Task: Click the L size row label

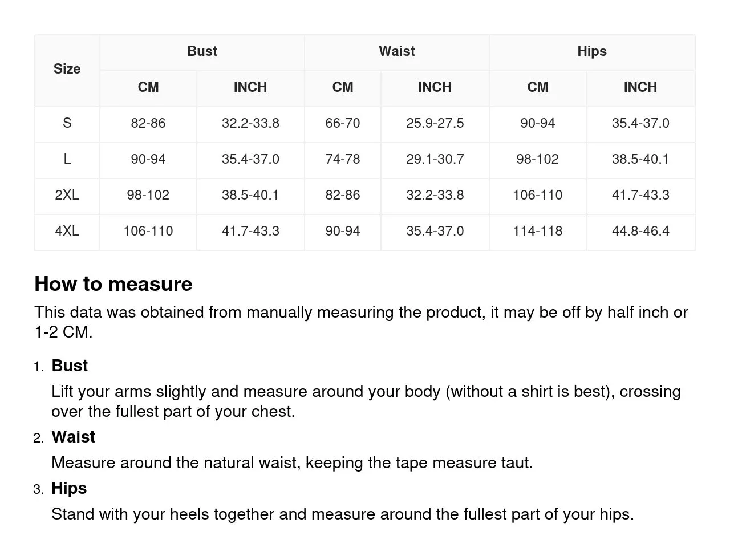Action: click(x=67, y=160)
